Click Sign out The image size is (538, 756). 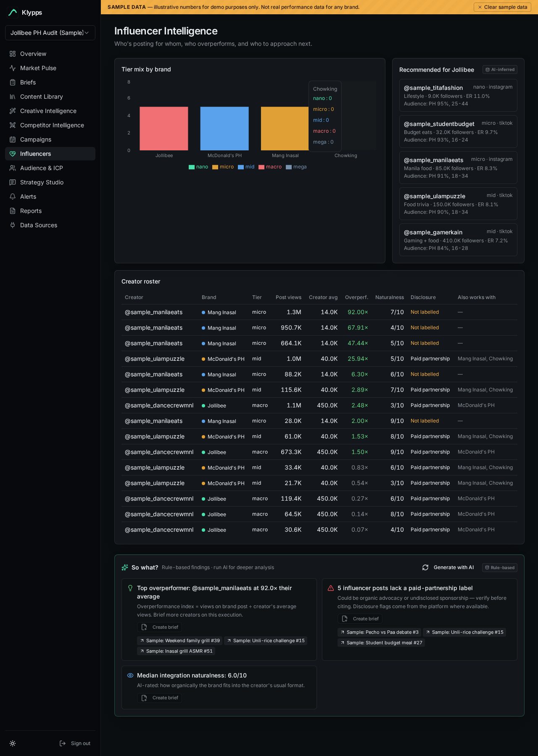pyautogui.click(x=75, y=743)
